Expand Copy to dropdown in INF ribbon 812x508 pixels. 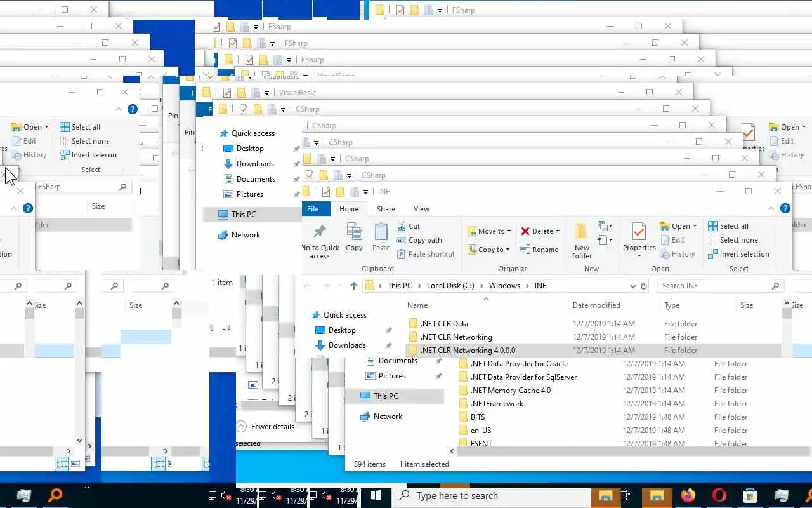507,250
